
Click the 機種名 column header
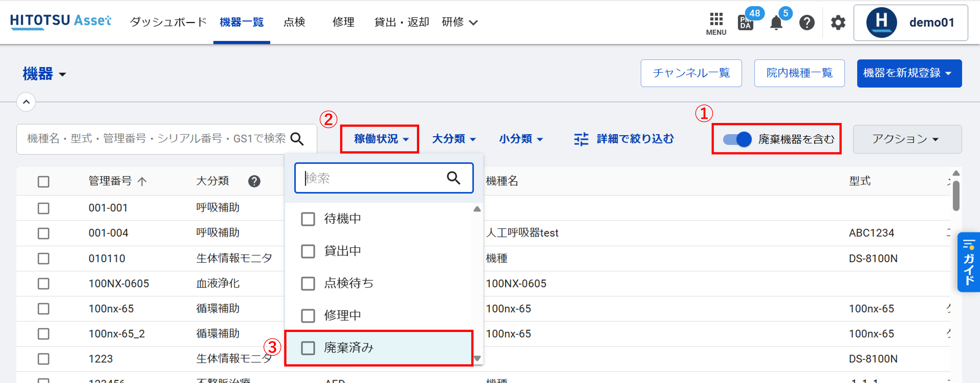pos(502,181)
